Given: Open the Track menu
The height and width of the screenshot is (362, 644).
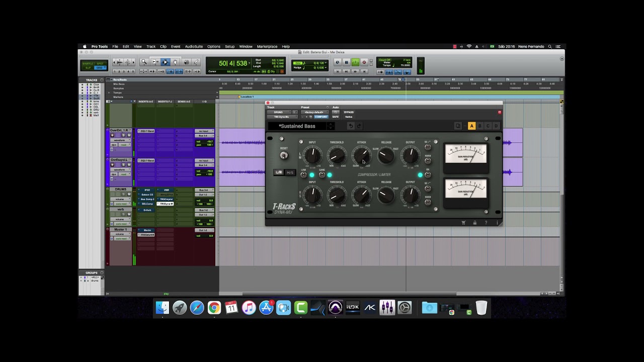Looking at the screenshot, I should pos(151,47).
